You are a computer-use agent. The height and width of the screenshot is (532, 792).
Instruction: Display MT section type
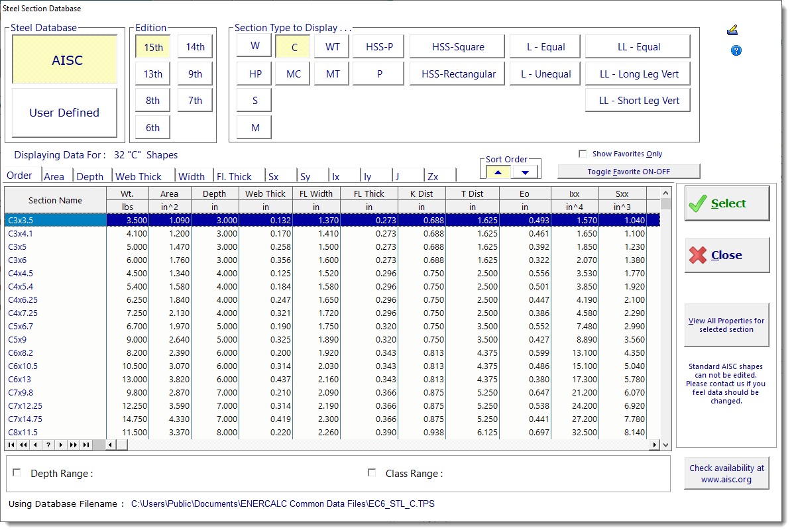point(332,74)
